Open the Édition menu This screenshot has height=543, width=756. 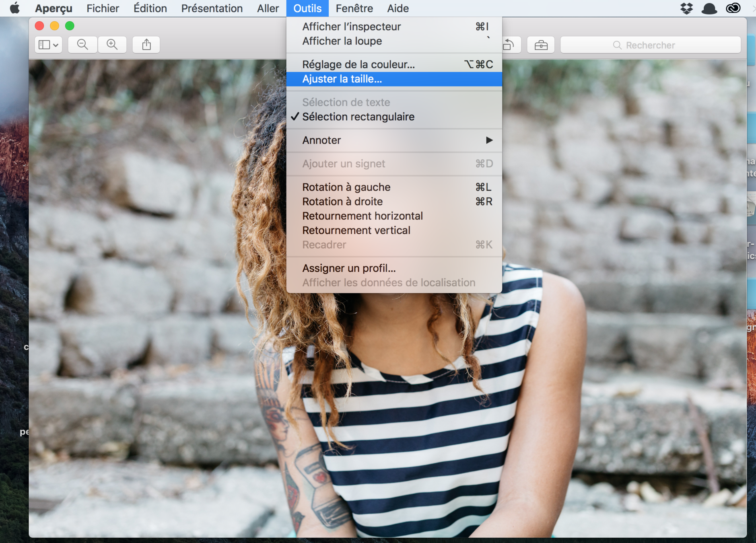[x=150, y=8]
